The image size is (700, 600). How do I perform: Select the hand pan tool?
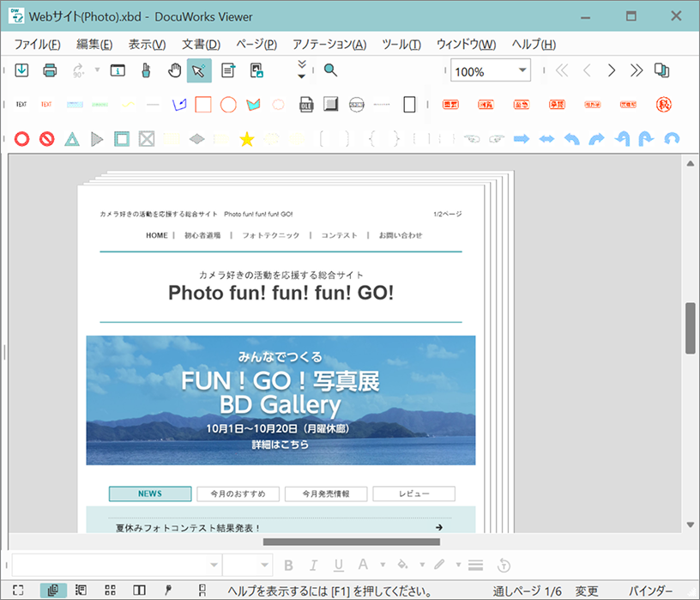point(174,70)
